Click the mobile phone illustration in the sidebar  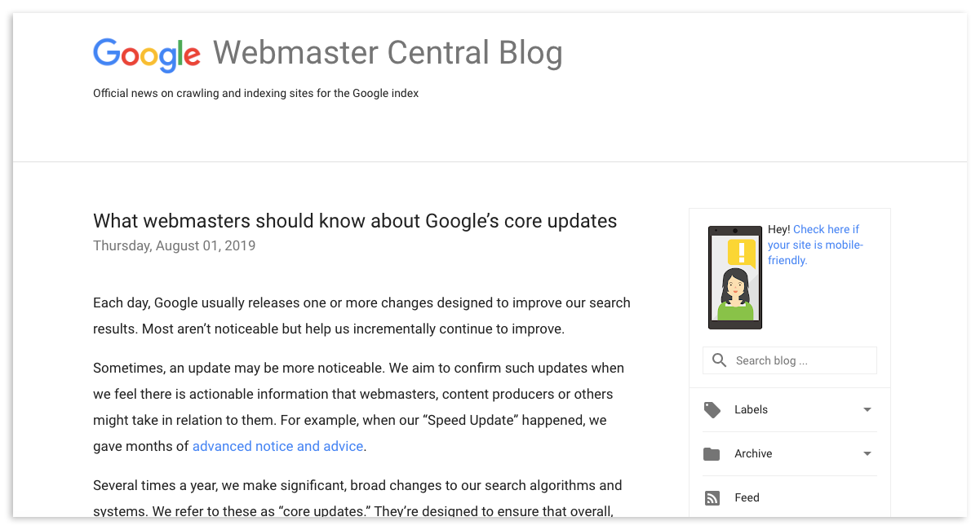[x=734, y=277]
